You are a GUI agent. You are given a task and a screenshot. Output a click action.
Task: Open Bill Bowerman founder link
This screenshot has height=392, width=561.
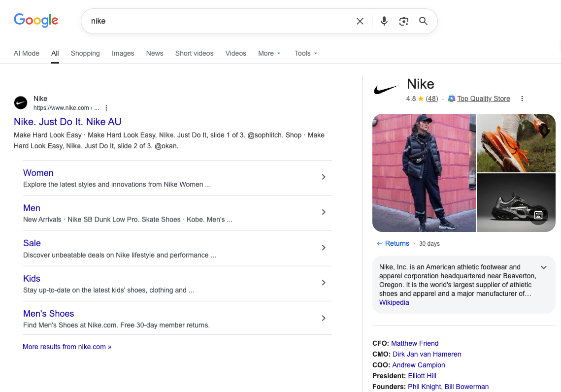click(x=466, y=387)
